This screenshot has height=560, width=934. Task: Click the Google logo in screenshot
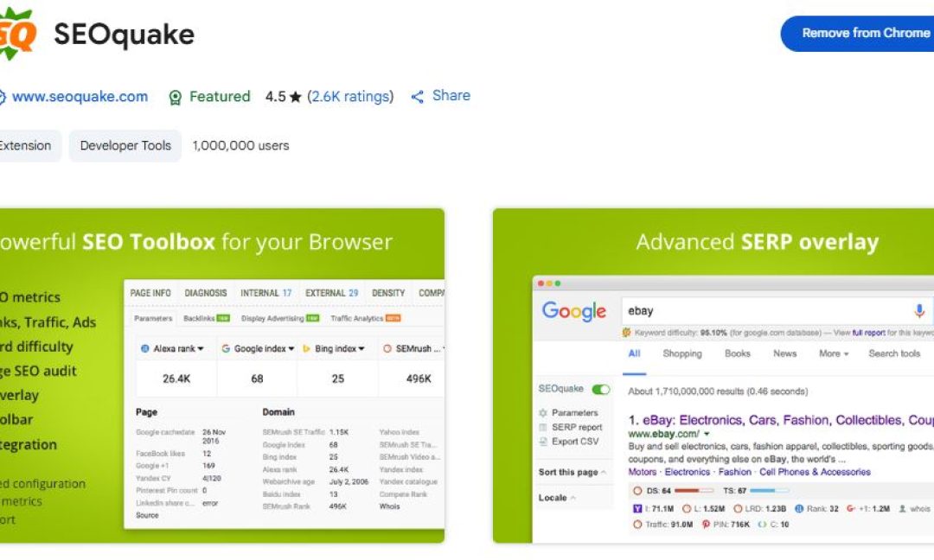tap(573, 310)
